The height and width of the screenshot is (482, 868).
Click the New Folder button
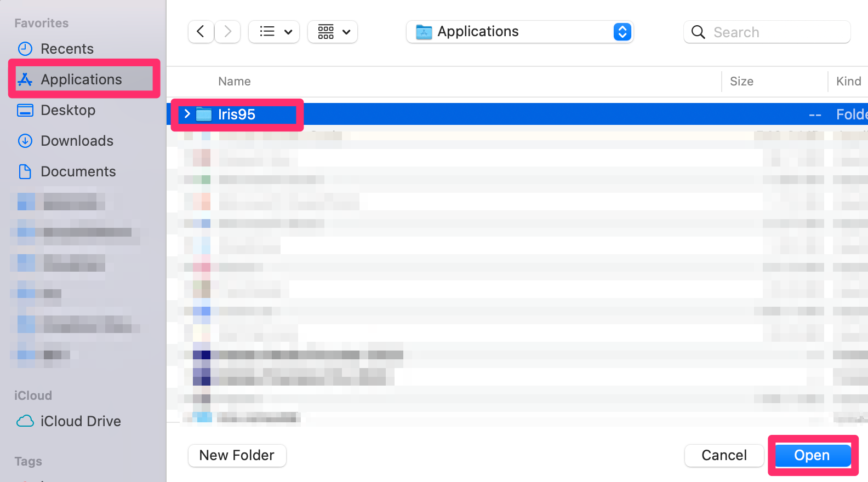pyautogui.click(x=237, y=455)
